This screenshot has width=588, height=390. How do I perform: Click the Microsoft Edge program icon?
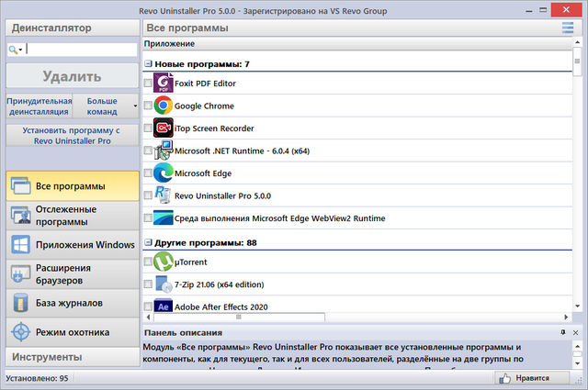click(x=163, y=173)
